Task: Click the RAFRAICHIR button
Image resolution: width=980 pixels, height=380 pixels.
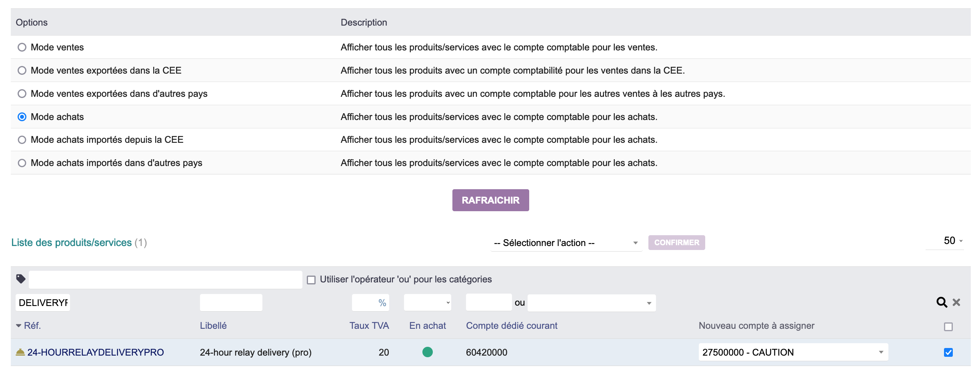Action: (x=490, y=200)
